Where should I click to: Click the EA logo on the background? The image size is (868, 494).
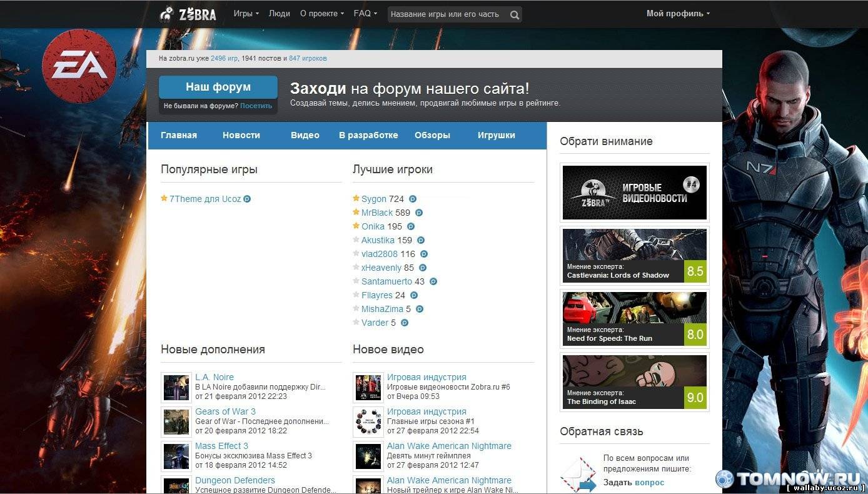click(79, 66)
